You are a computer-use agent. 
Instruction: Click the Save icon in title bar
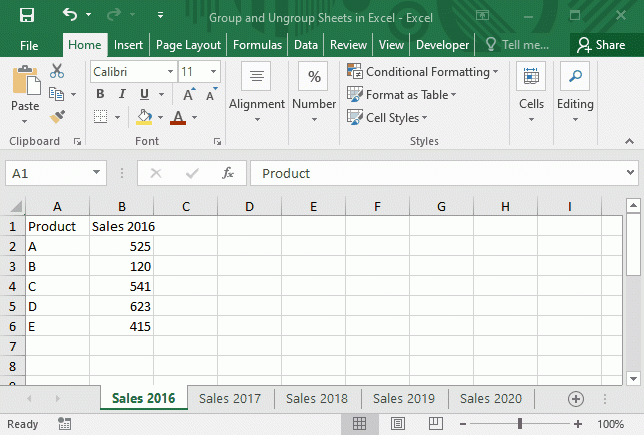pos(27,15)
